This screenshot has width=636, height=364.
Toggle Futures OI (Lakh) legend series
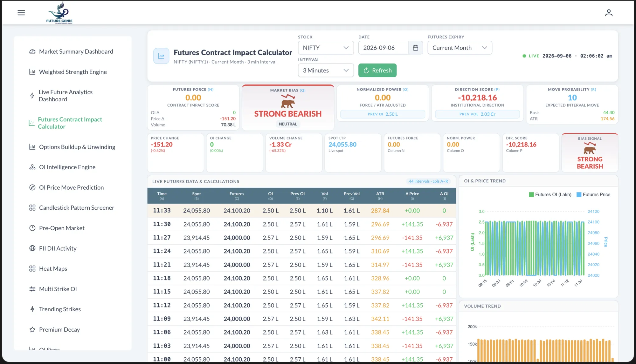[x=550, y=195]
